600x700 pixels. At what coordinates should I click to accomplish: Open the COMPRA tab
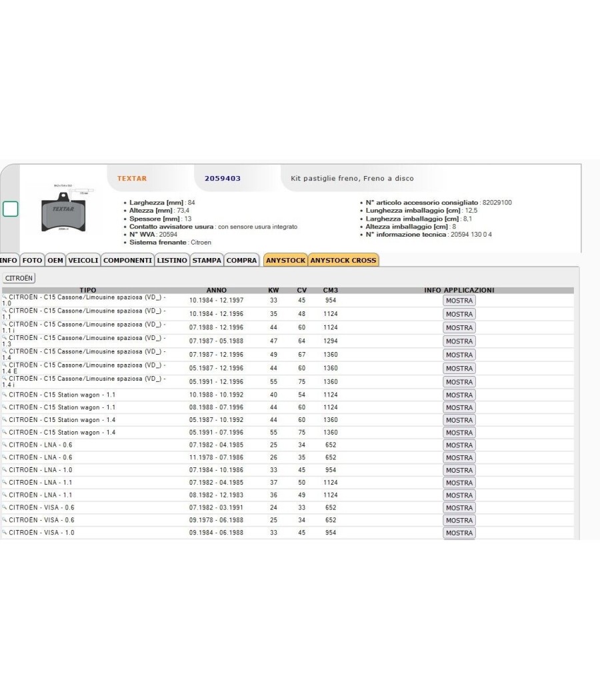point(241,260)
